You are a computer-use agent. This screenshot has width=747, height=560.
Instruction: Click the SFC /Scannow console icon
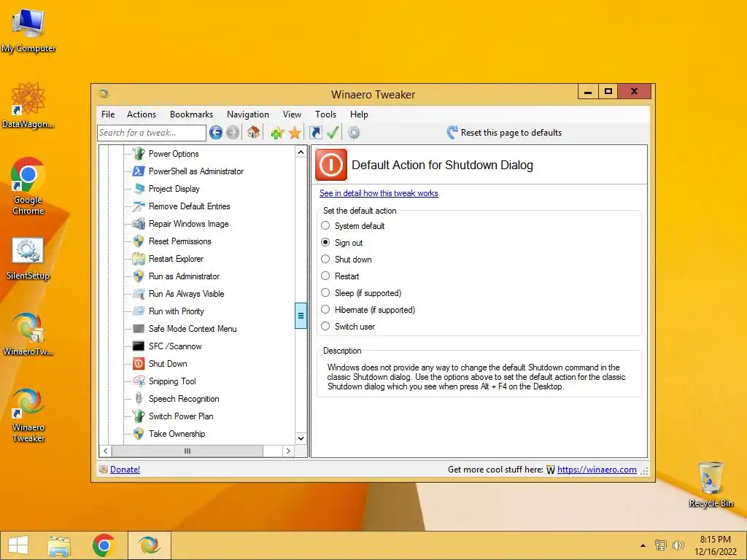coord(139,346)
